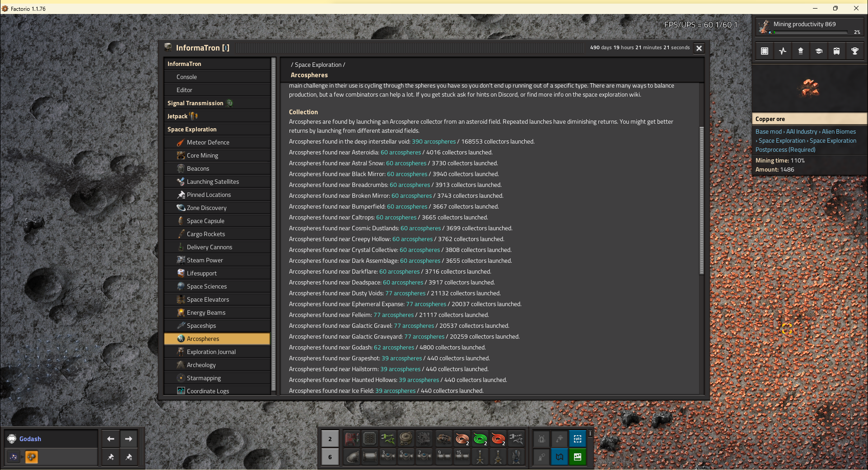Open the Steam Power page
The width and height of the screenshot is (868, 470).
coord(217,260)
